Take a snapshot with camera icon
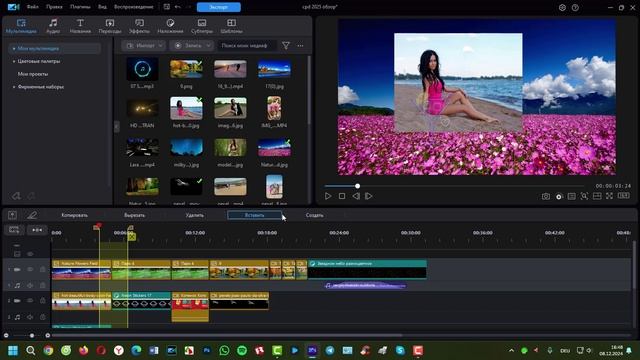Image resolution: width=640 pixels, height=360 pixels. 546,196
